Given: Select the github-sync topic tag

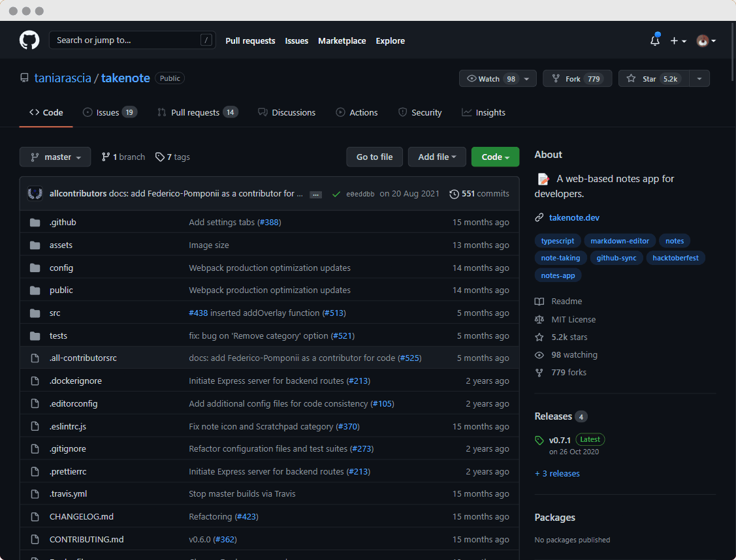Looking at the screenshot, I should tap(616, 258).
